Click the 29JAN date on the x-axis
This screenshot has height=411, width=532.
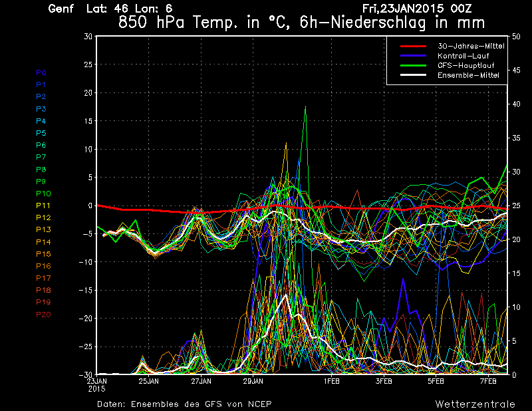(x=253, y=381)
